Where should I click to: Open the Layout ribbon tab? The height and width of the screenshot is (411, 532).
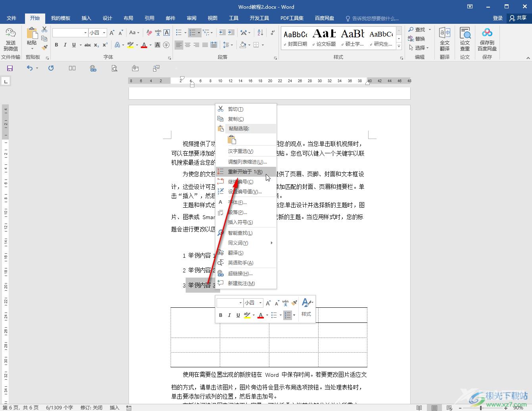[128, 18]
